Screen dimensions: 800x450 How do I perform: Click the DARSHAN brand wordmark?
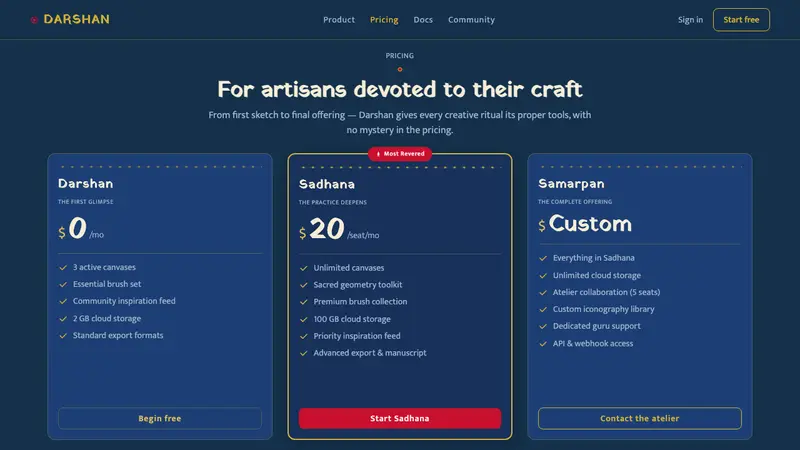pos(77,19)
